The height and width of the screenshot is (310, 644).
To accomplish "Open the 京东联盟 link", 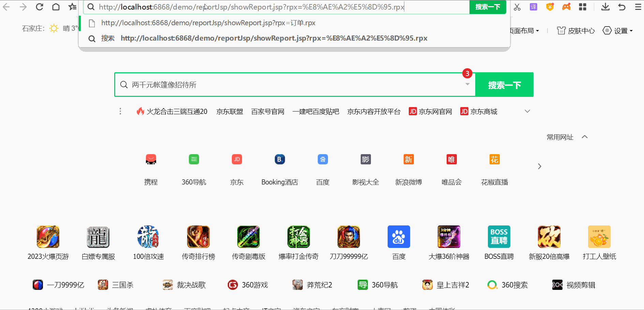I will [230, 112].
